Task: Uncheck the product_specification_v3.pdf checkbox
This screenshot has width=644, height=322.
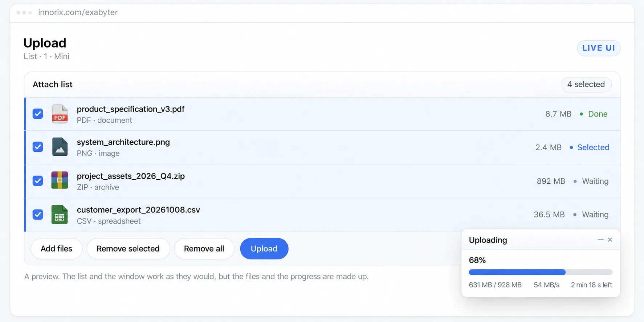Action: point(38,114)
